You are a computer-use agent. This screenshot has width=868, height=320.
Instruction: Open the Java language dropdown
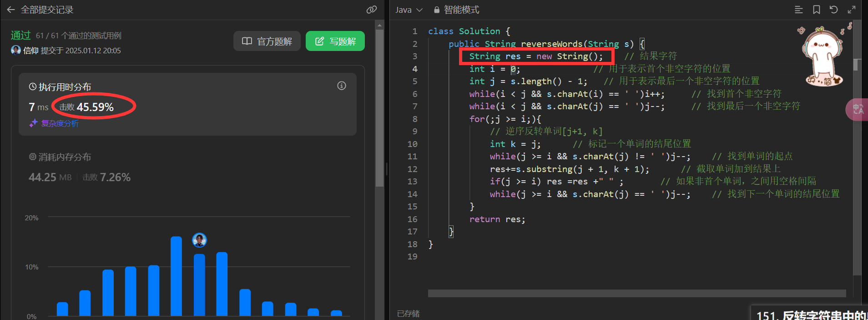click(x=409, y=10)
